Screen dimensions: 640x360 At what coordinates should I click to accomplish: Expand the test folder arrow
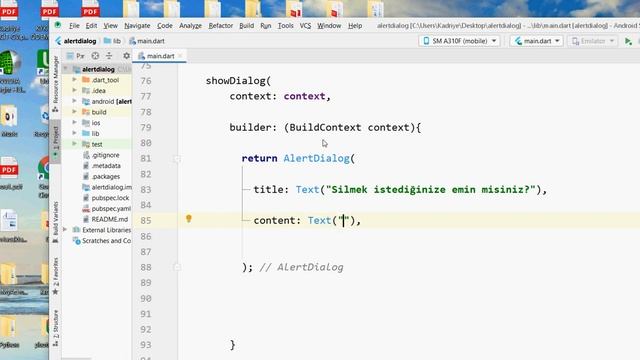[74, 144]
